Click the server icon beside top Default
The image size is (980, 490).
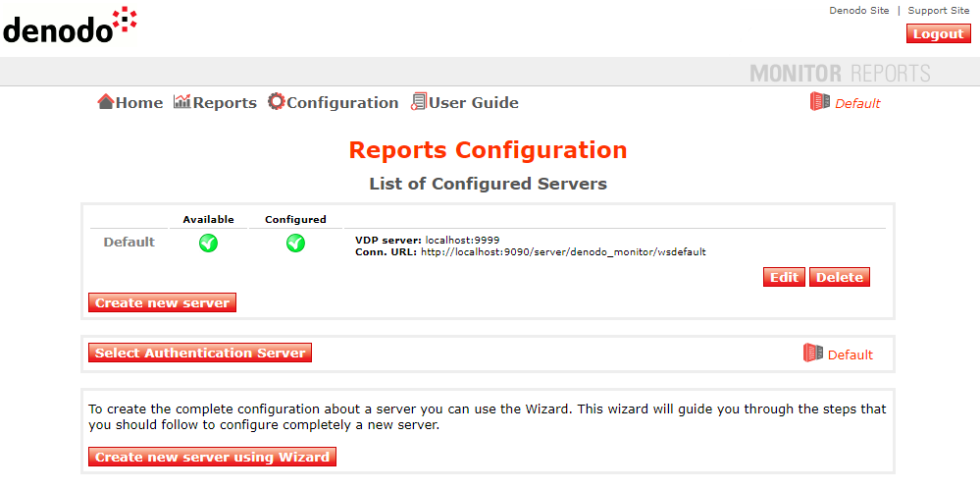[x=819, y=101]
